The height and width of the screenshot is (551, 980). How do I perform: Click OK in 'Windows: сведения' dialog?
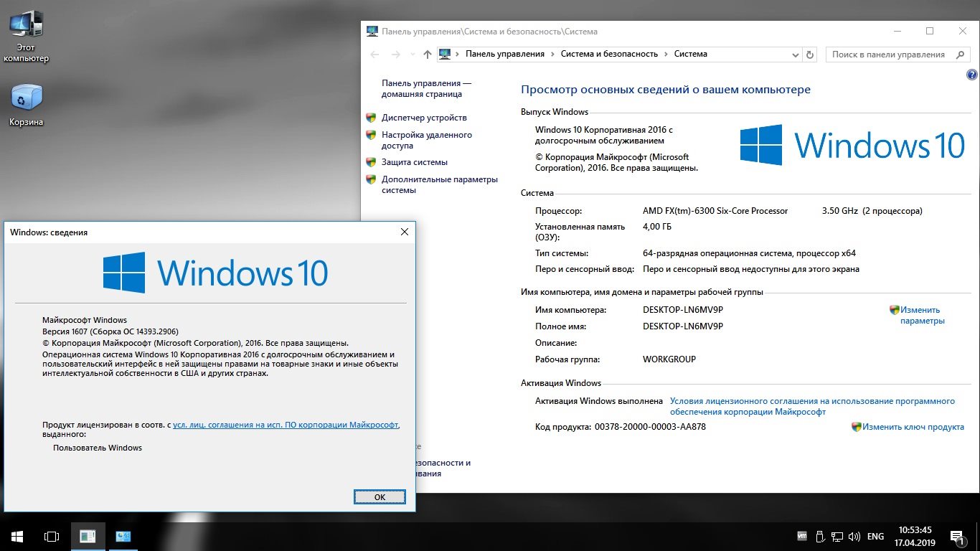[x=380, y=496]
